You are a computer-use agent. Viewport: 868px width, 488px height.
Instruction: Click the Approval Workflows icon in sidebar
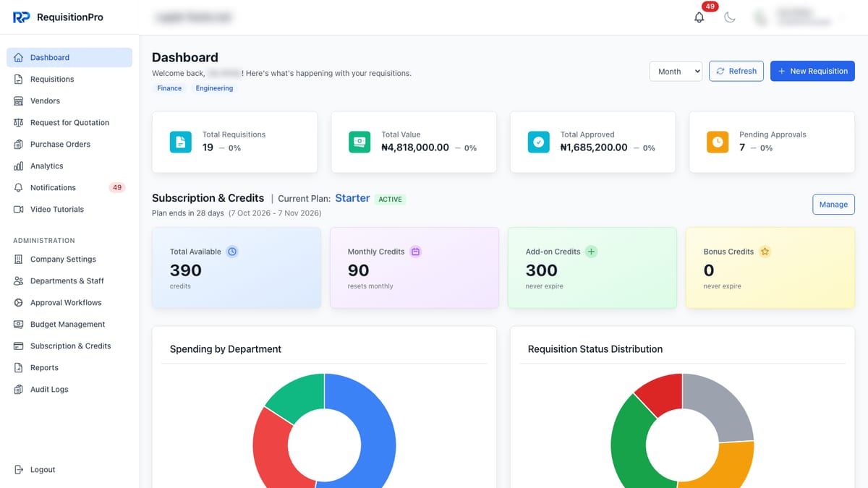coord(19,303)
